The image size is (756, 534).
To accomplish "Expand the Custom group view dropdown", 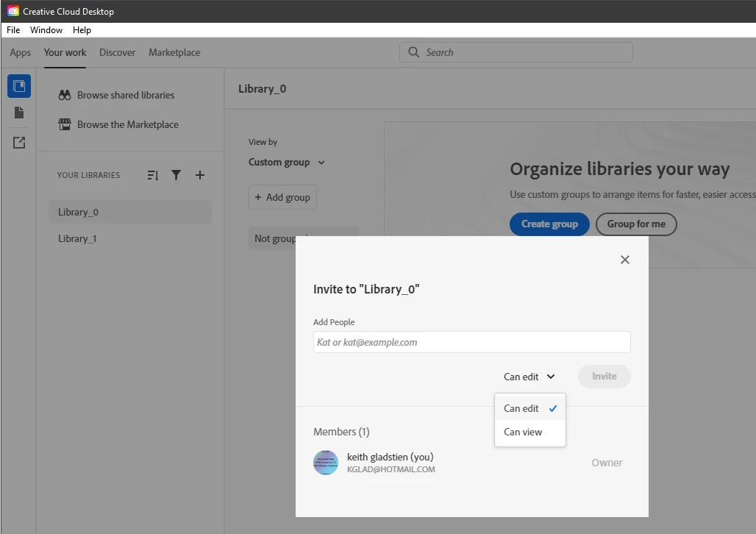I will coord(286,162).
